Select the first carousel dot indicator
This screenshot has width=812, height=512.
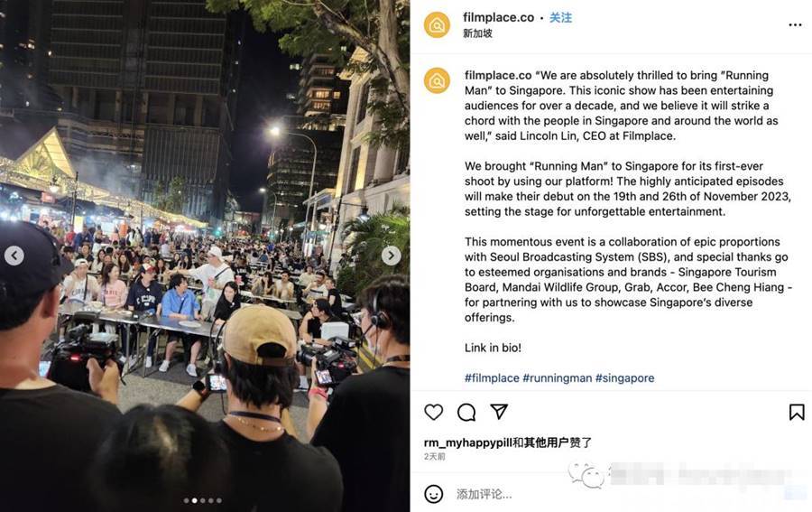pos(186,500)
